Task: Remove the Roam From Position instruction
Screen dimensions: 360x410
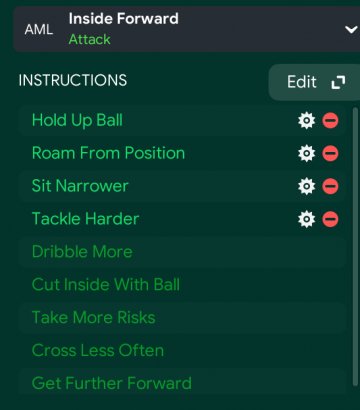Action: pyautogui.click(x=330, y=153)
